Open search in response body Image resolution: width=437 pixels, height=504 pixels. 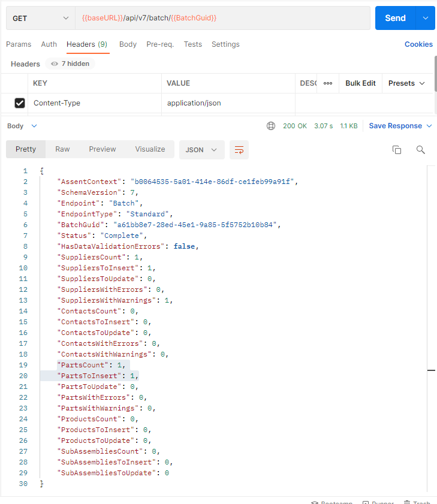pyautogui.click(x=421, y=150)
